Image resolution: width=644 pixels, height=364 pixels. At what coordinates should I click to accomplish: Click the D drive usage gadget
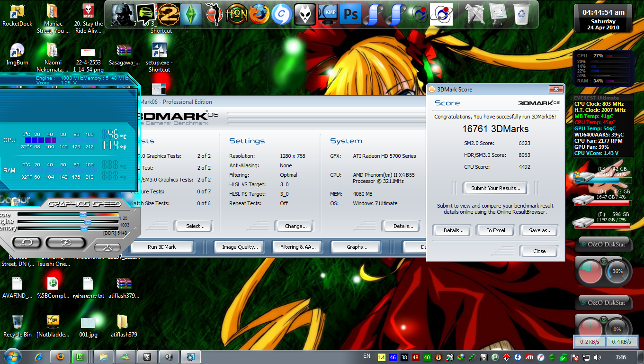(x=602, y=196)
